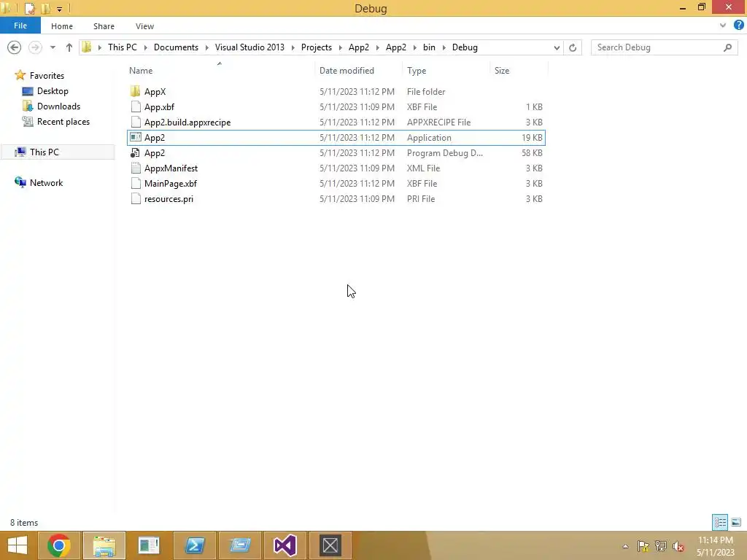Click 'This PC' in address breadcrumb
Screen dimensions: 747x560
123,47
